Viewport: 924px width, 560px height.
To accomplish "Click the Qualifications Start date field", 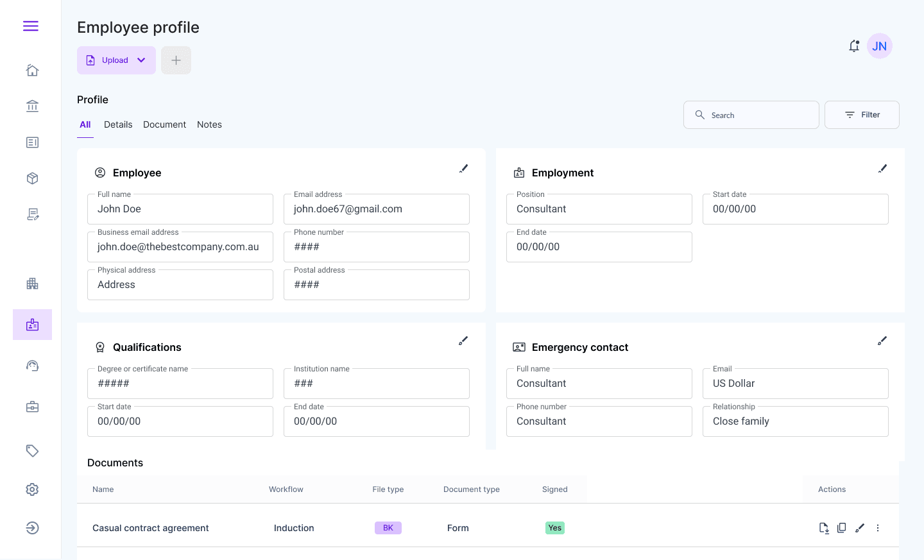I will [180, 421].
